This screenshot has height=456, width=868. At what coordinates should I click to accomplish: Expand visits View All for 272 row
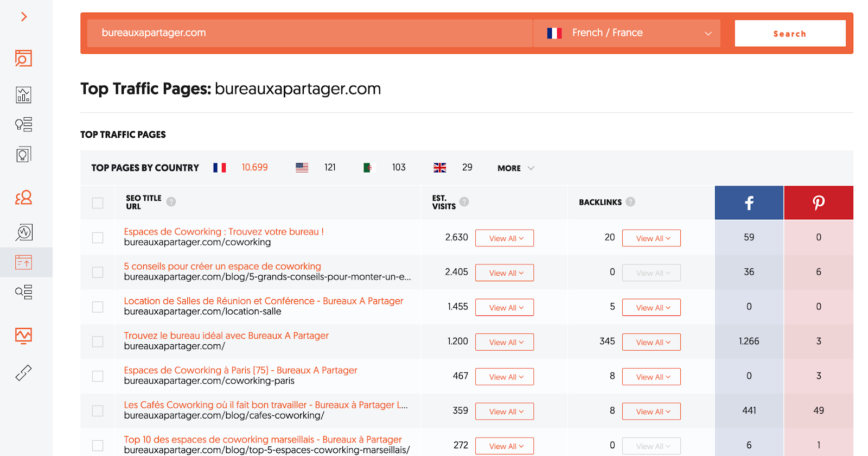coord(505,446)
